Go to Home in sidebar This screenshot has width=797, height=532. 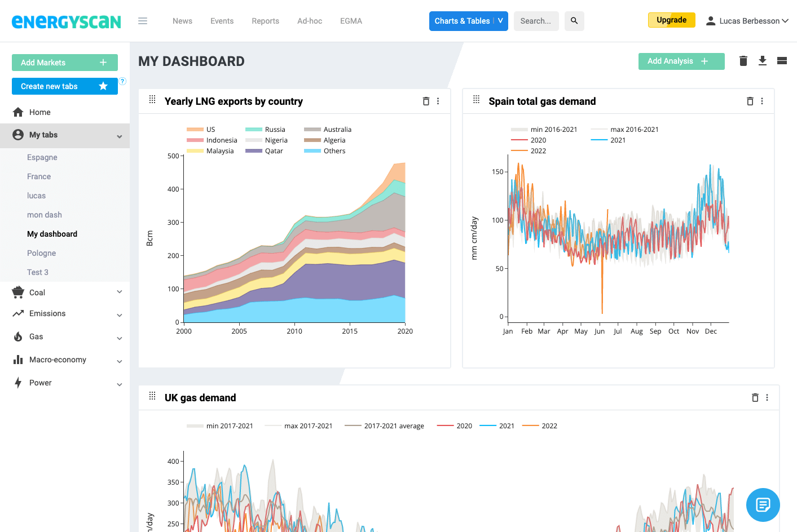click(39, 112)
